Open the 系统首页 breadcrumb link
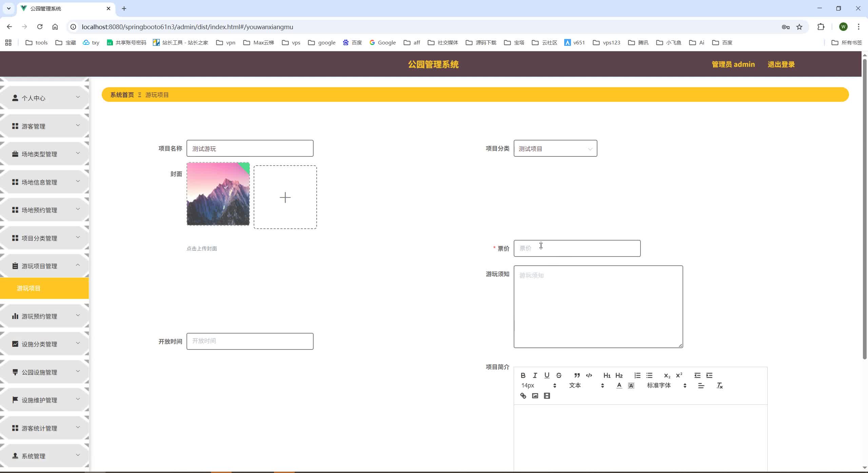This screenshot has width=868, height=473. click(122, 95)
